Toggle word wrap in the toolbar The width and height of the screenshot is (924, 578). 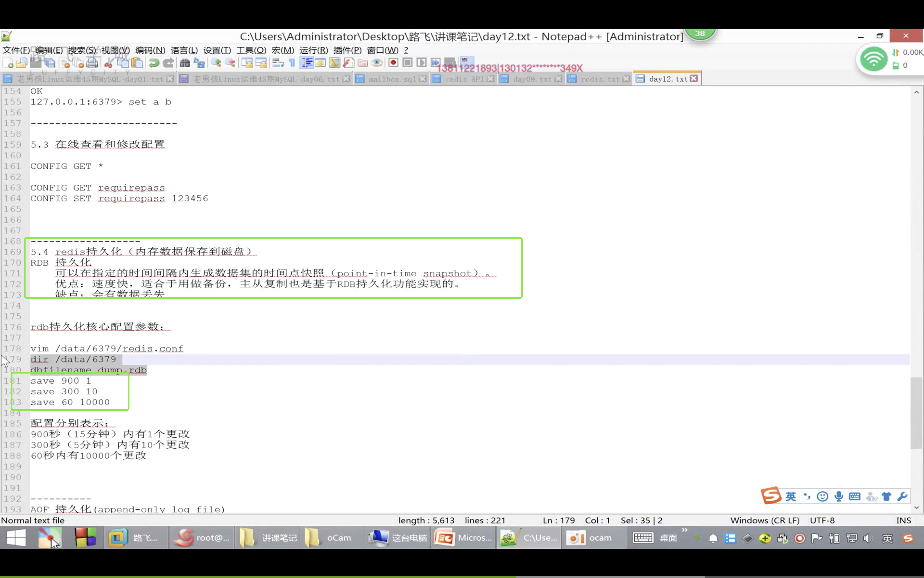[278, 63]
